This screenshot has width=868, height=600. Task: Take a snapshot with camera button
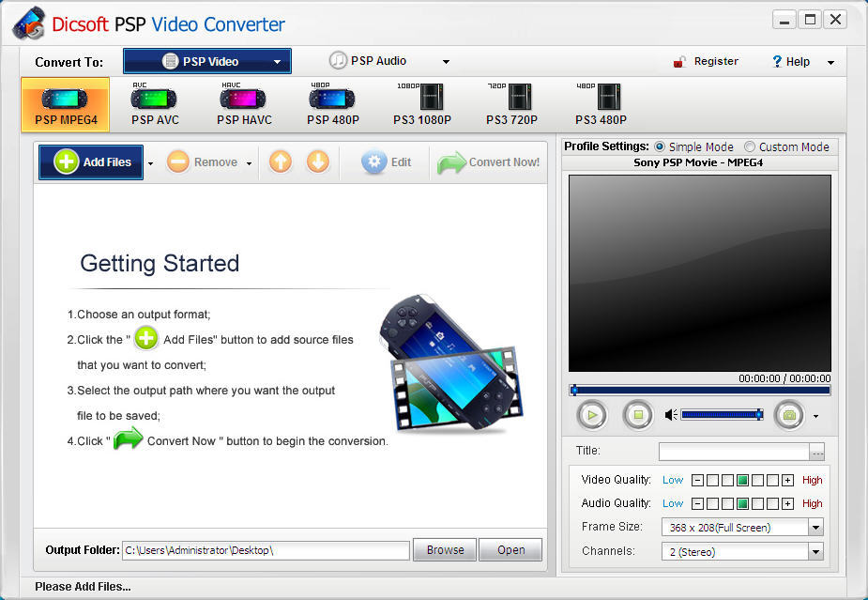click(x=788, y=414)
